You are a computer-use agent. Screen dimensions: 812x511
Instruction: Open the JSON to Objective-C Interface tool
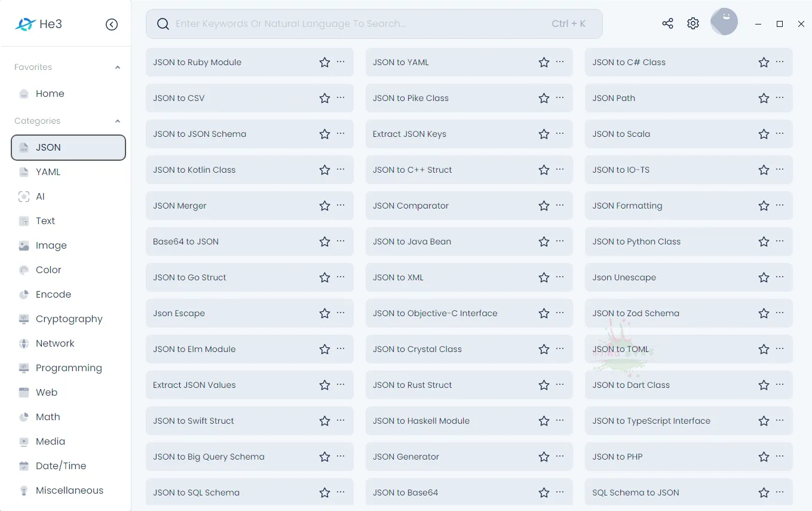tap(469, 313)
